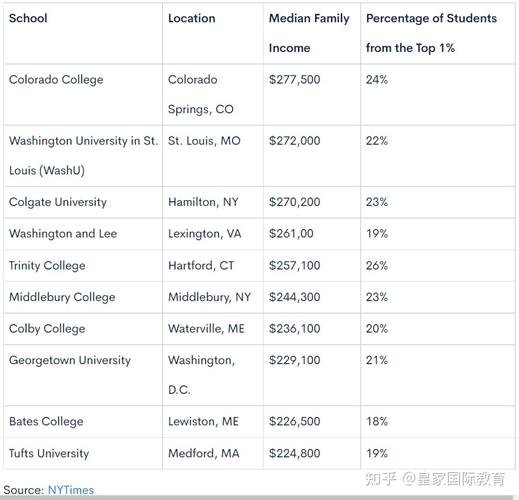Select the Trinity College cell
The image size is (519, 500).
coord(47,266)
